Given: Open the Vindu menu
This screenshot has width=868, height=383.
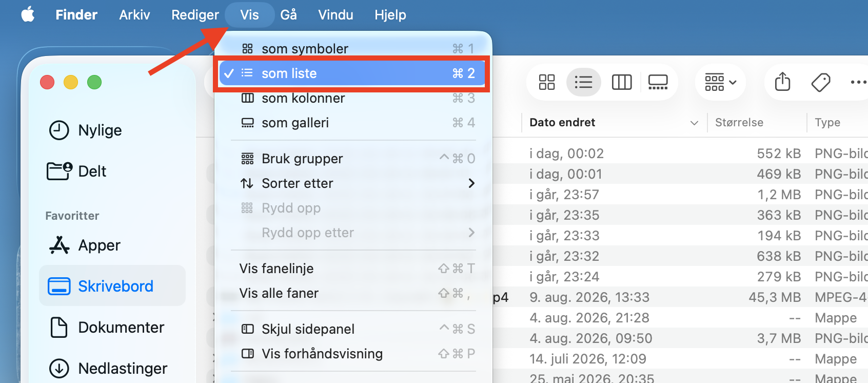Looking at the screenshot, I should [x=336, y=14].
